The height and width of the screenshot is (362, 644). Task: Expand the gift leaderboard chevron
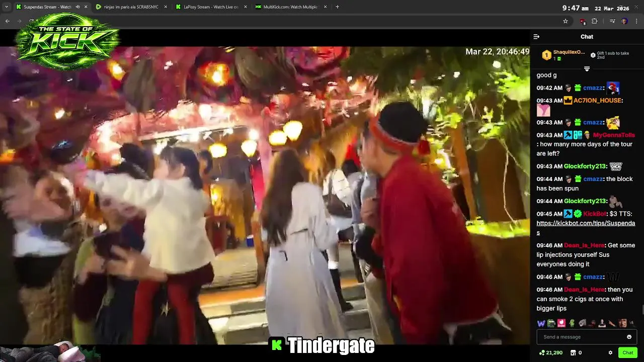tap(587, 69)
